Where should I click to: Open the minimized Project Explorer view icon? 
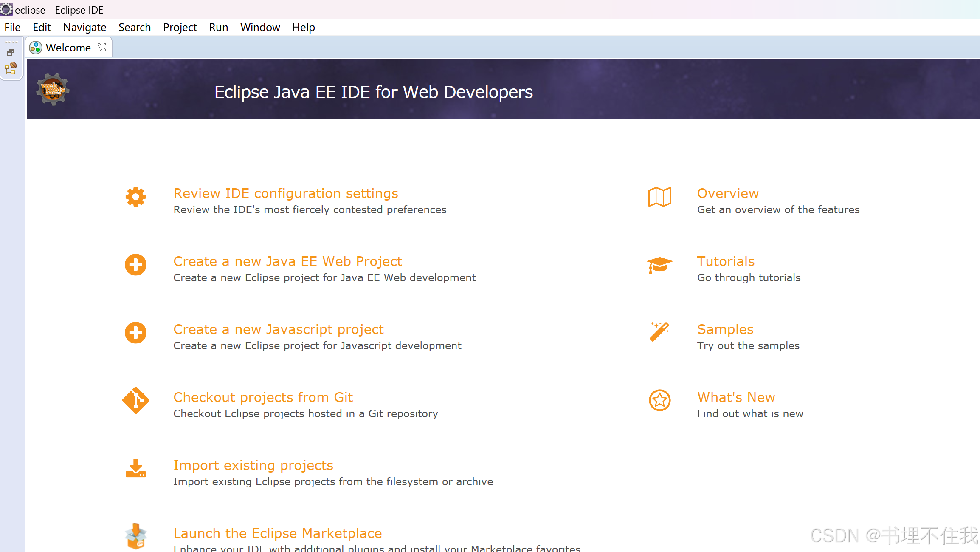tap(11, 68)
